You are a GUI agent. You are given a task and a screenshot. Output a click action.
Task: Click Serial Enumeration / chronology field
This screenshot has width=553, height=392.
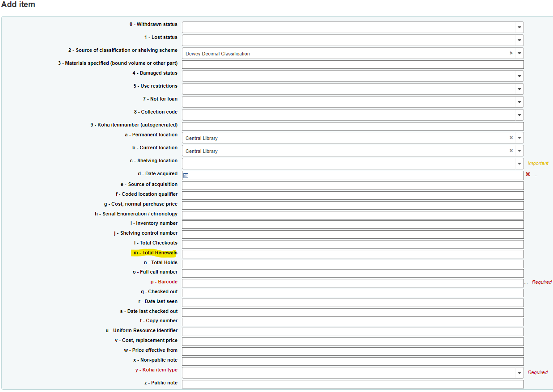point(353,215)
